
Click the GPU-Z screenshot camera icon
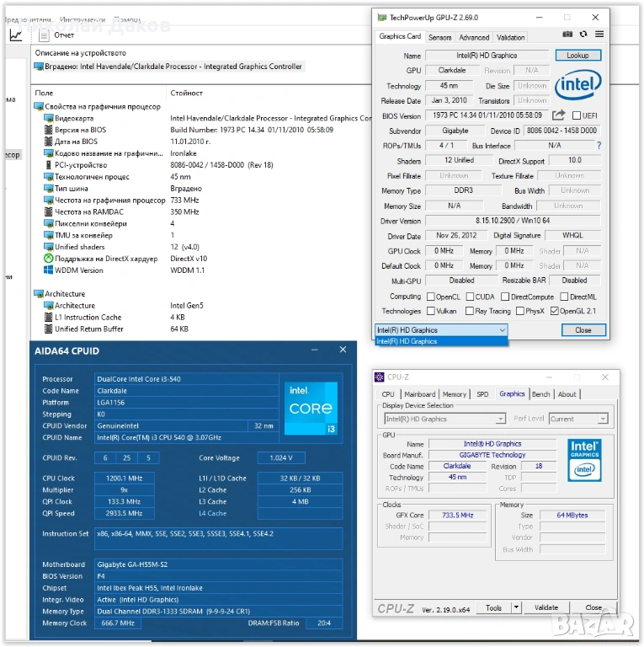tap(567, 35)
